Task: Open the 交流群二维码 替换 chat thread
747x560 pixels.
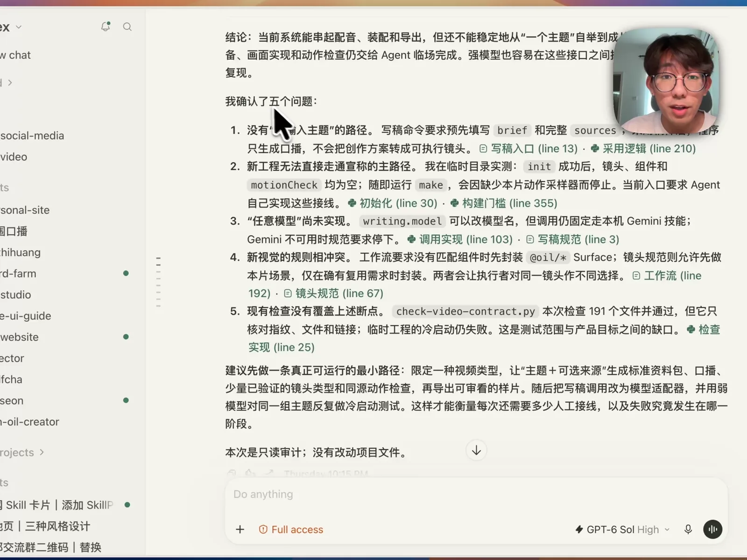Action: point(51,547)
